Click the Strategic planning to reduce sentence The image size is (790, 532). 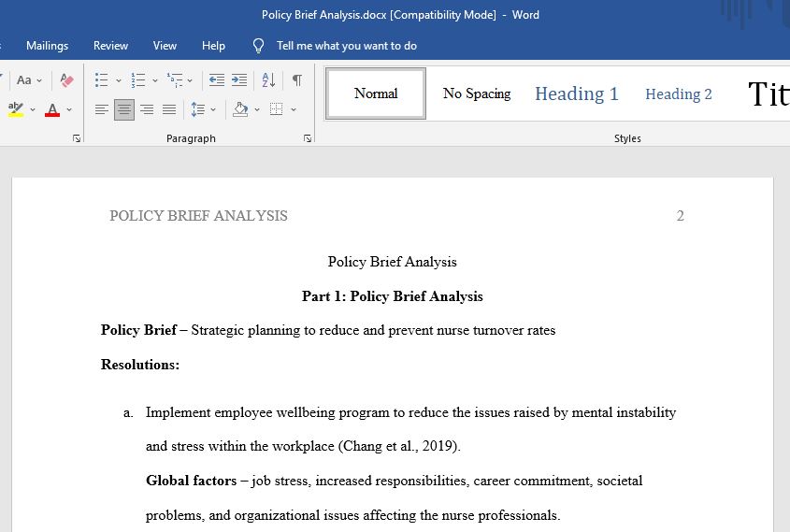373,330
